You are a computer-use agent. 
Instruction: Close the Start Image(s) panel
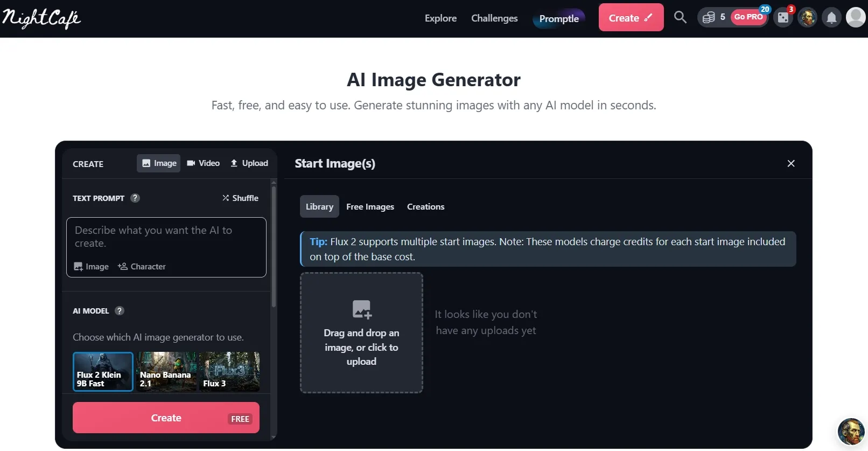(791, 163)
